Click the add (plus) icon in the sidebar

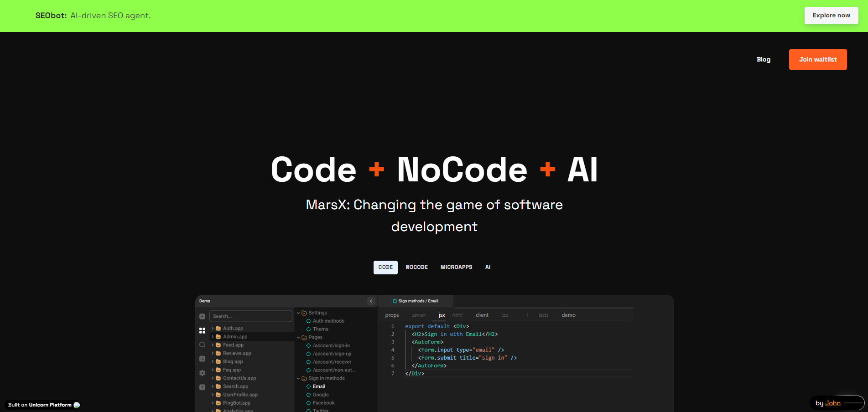coord(202,316)
